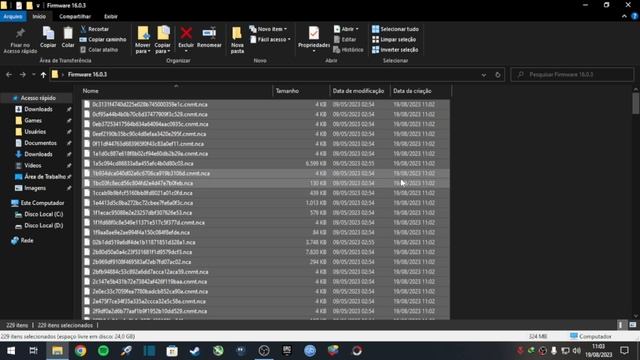The height and width of the screenshot is (360, 640).
Task: Open the Fácil acesso dropdown
Action: click(270, 40)
